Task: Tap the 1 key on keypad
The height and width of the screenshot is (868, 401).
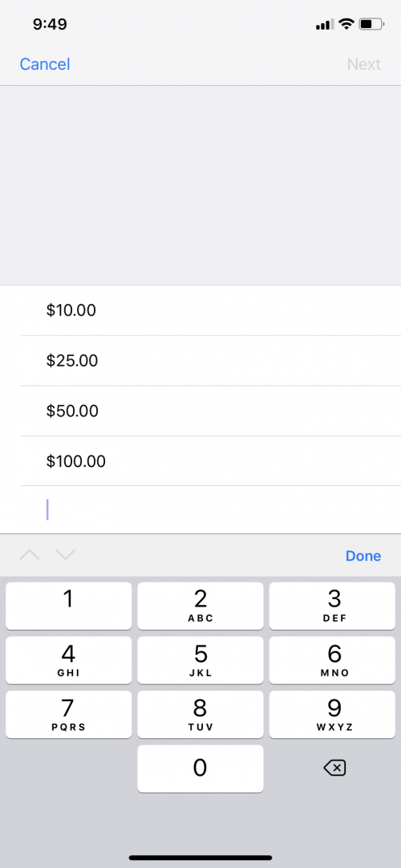Action: coord(69,606)
